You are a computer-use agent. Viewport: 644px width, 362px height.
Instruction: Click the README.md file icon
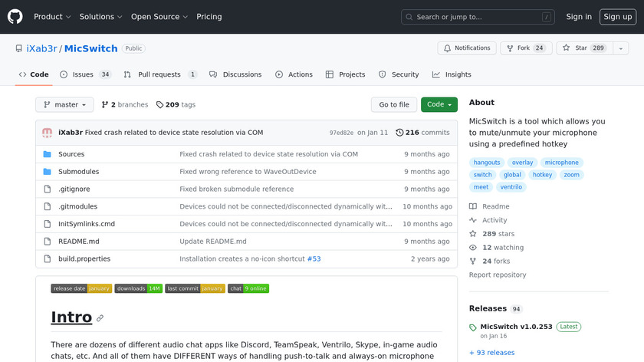47,242
